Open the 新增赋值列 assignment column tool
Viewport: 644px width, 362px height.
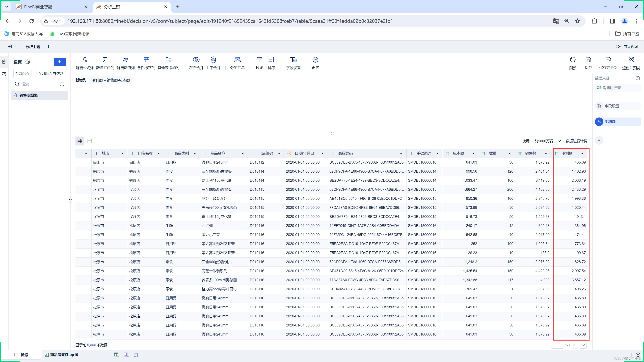[x=125, y=63]
